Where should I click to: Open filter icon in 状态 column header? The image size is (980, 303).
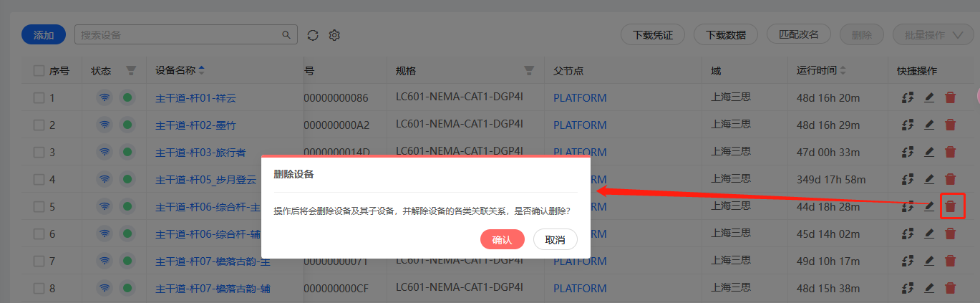point(130,70)
